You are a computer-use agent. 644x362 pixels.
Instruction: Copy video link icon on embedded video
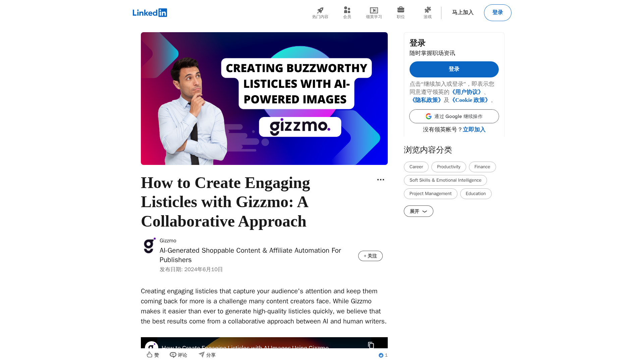[x=371, y=345]
